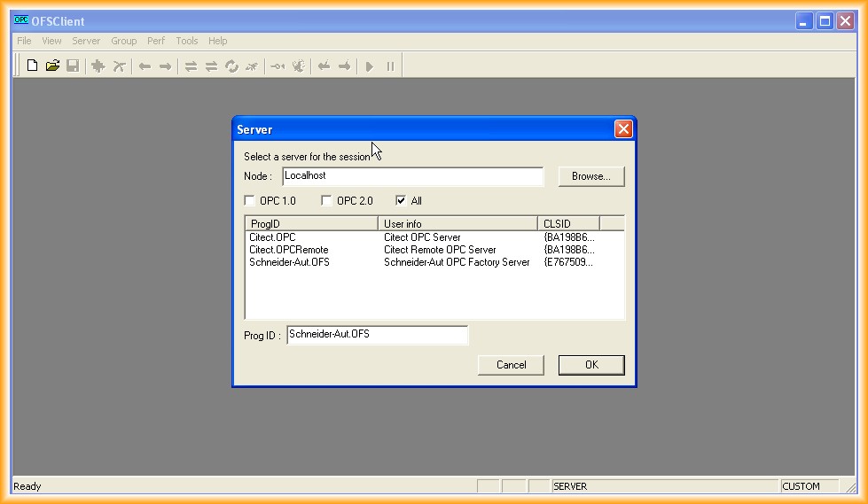The width and height of the screenshot is (868, 504).
Task: Click the New document toolbar icon
Action: 32,66
